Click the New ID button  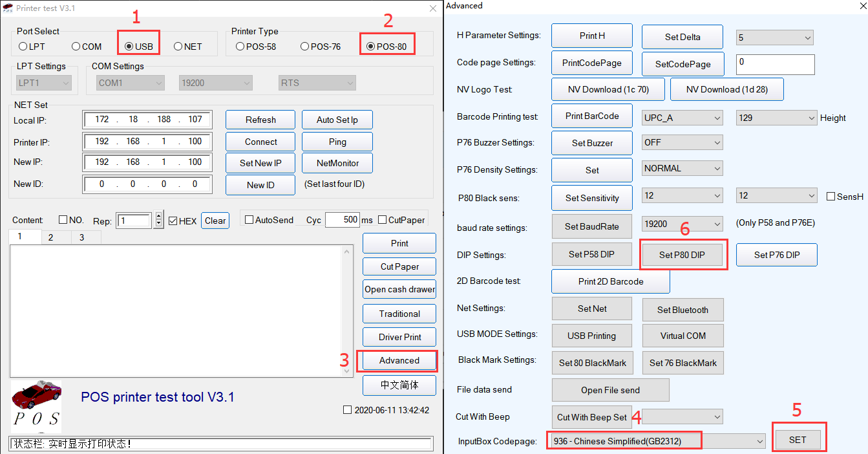[260, 185]
